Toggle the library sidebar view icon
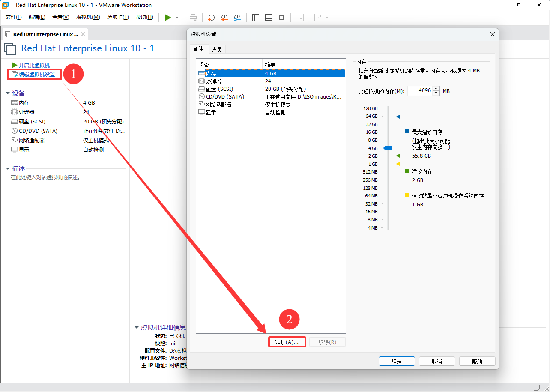This screenshot has width=550, height=392. click(256, 18)
